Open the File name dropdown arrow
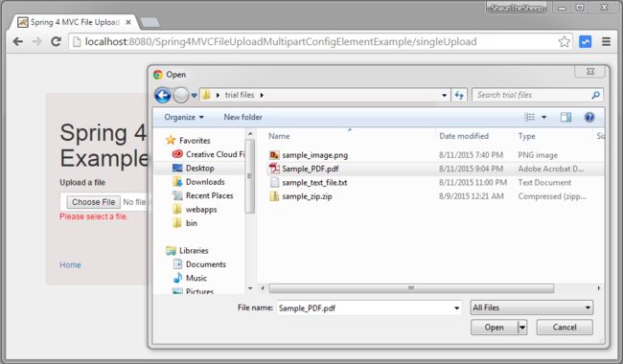623x364 pixels. (457, 308)
